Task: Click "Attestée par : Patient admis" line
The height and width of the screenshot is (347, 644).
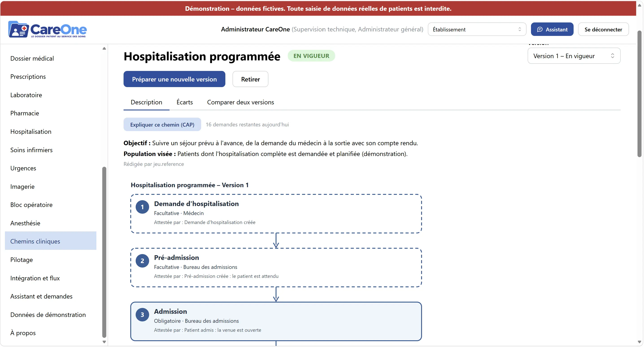Action: click(207, 330)
